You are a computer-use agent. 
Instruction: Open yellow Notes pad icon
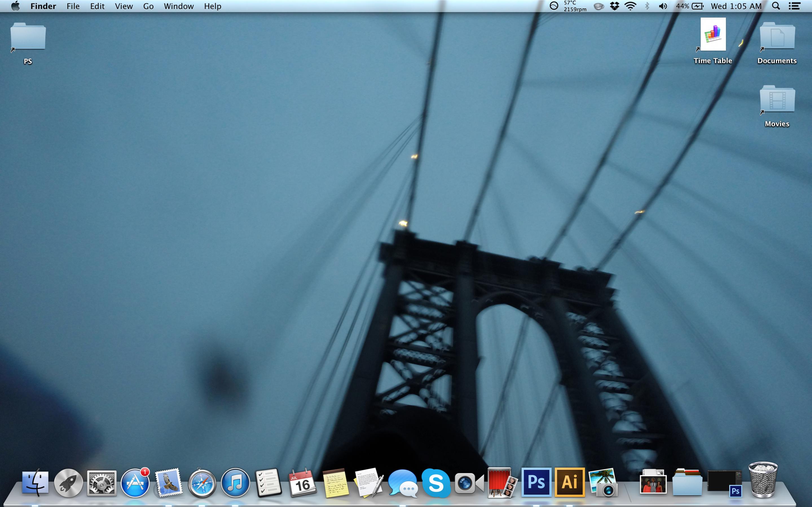(336, 483)
